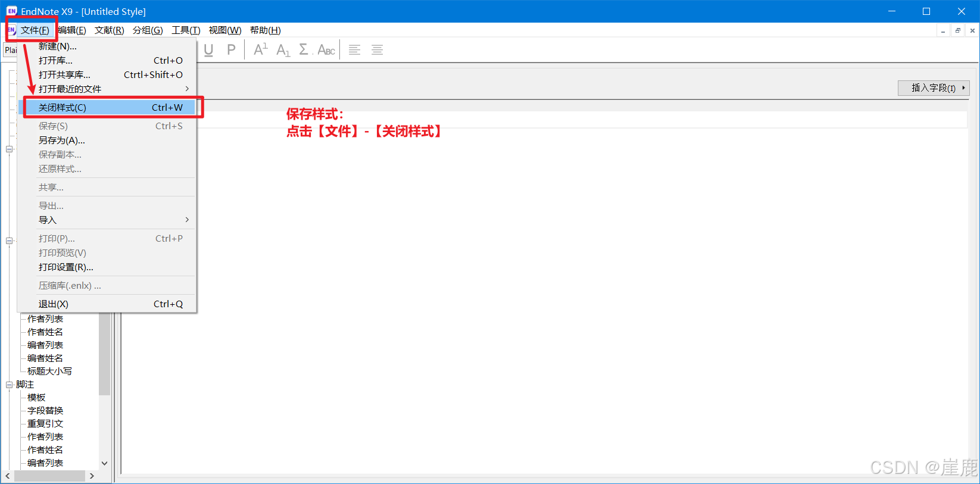Click the justify text icon
The height and width of the screenshot is (484, 980).
(x=377, y=50)
